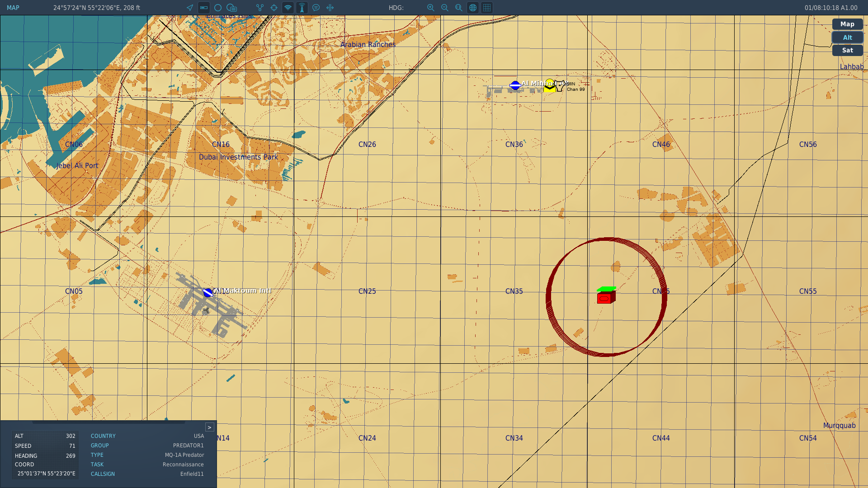868x488 pixels.
Task: Click the MAP title label
Action: [x=13, y=8]
